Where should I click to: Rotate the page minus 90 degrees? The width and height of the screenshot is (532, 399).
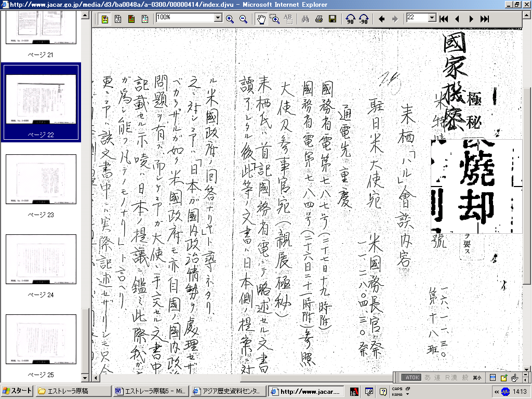coord(364,19)
